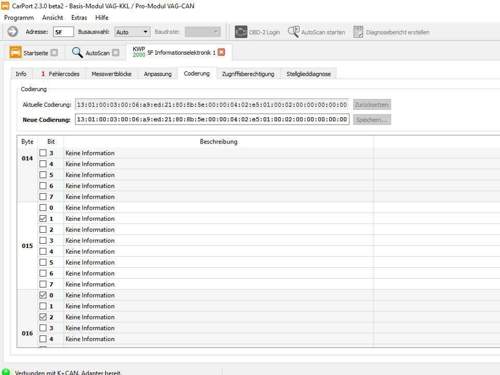This screenshot has width=500, height=375.
Task: Click the Aktuelle Codierung field
Action: point(212,105)
